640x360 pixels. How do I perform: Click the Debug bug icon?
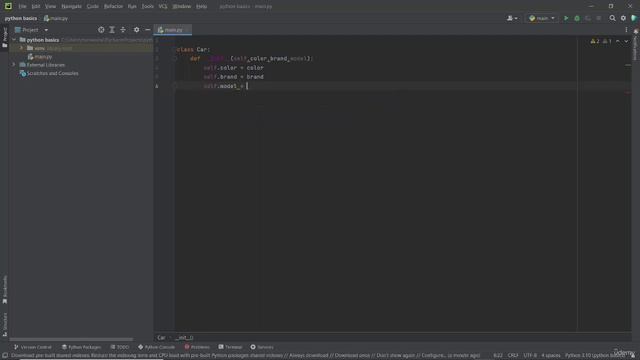click(577, 18)
